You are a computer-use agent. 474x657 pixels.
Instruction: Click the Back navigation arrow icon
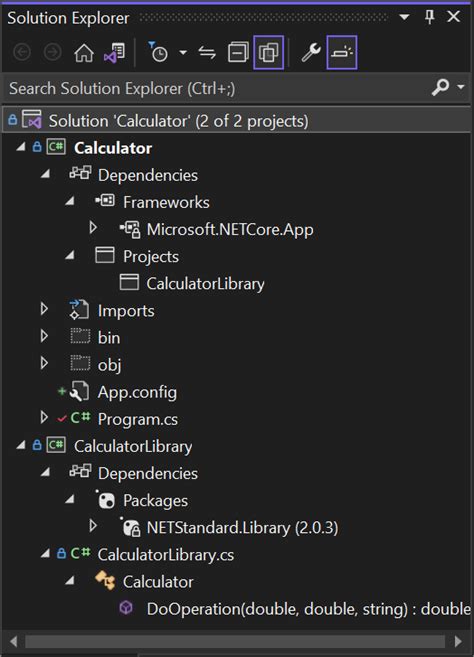pyautogui.click(x=22, y=53)
